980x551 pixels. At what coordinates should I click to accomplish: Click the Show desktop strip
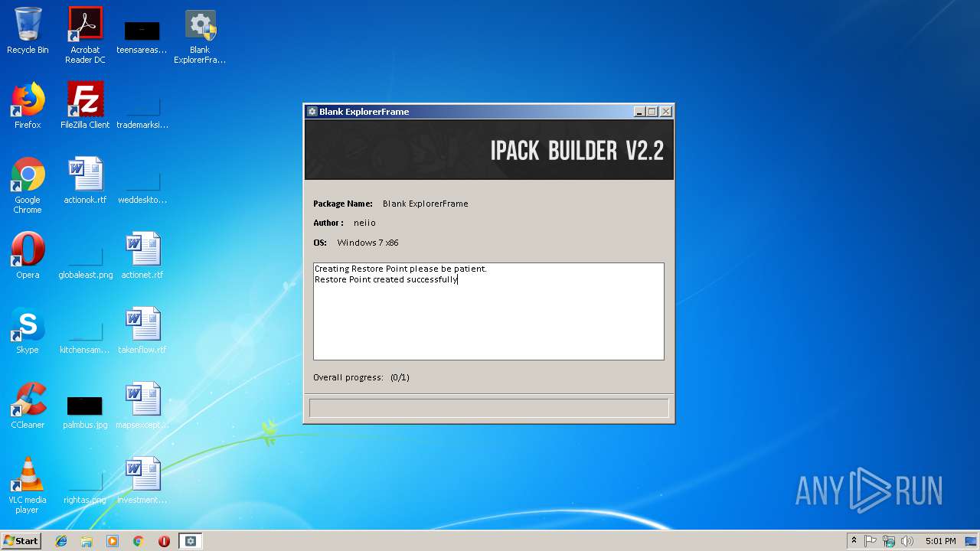pyautogui.click(x=972, y=541)
